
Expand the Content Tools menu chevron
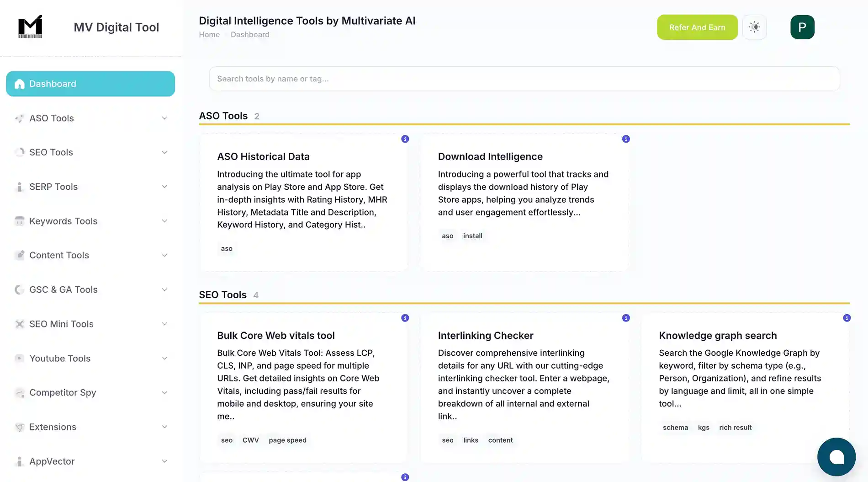tap(164, 255)
